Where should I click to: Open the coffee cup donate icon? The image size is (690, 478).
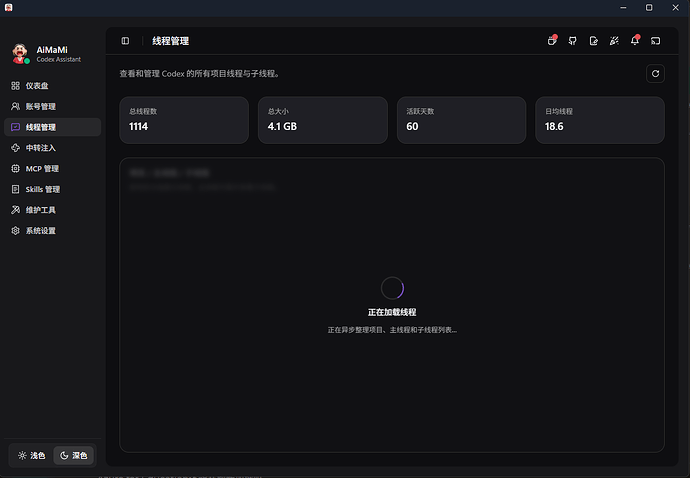point(552,41)
